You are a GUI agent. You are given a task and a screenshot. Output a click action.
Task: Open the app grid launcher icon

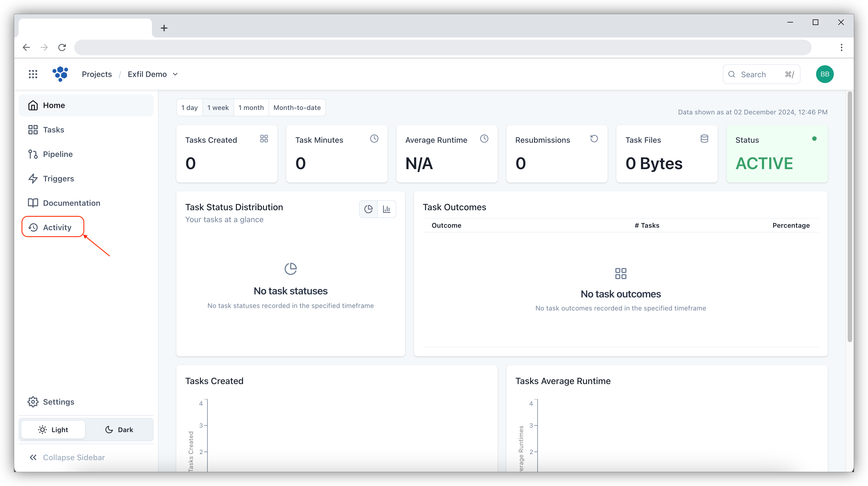[x=33, y=74]
